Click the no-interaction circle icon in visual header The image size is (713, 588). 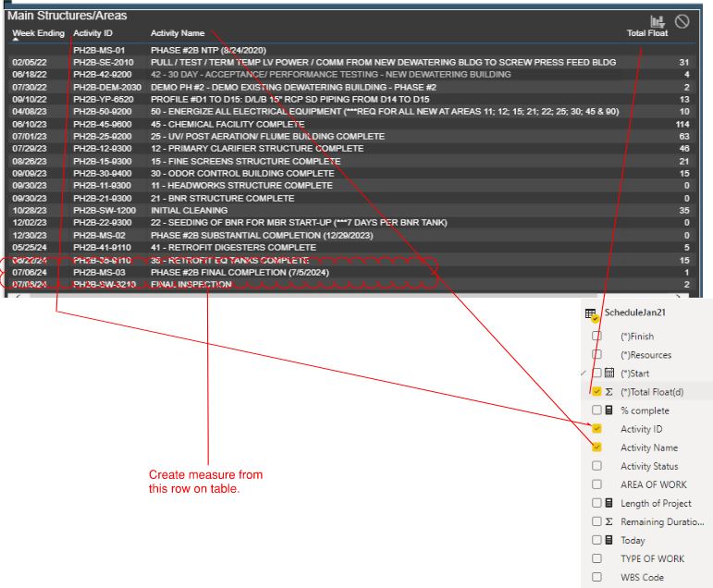[x=682, y=21]
